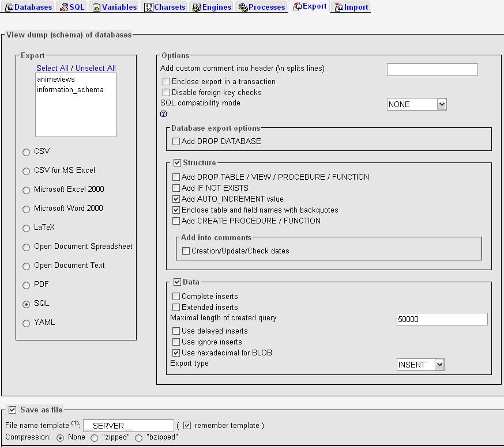
Task: Select None compression option
Action: click(60, 438)
